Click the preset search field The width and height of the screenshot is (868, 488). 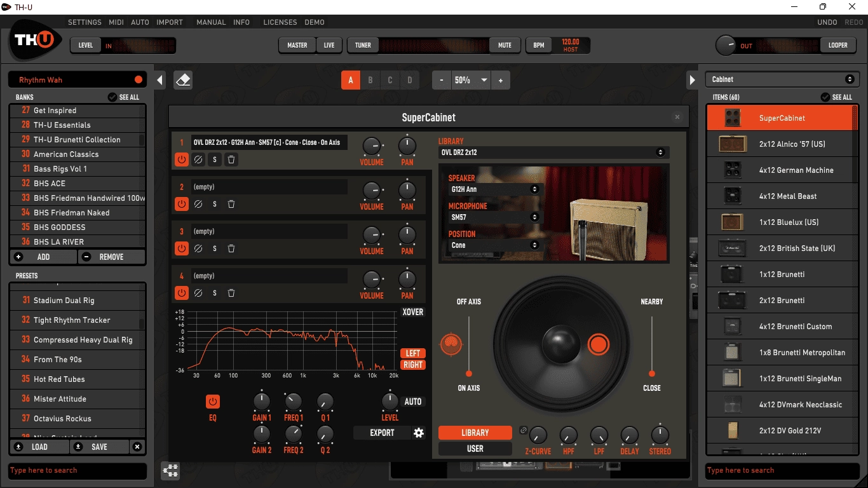point(78,471)
